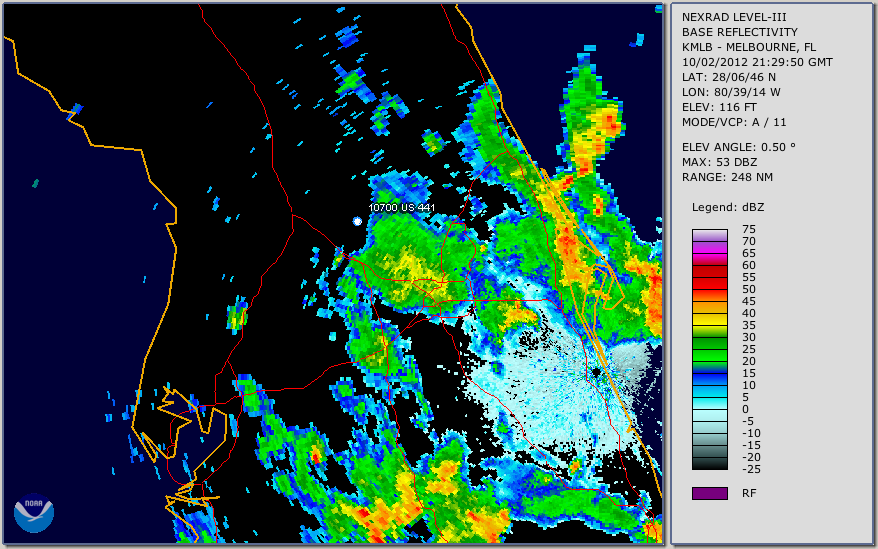
Task: Click the 'RF' legend label
Action: [749, 493]
